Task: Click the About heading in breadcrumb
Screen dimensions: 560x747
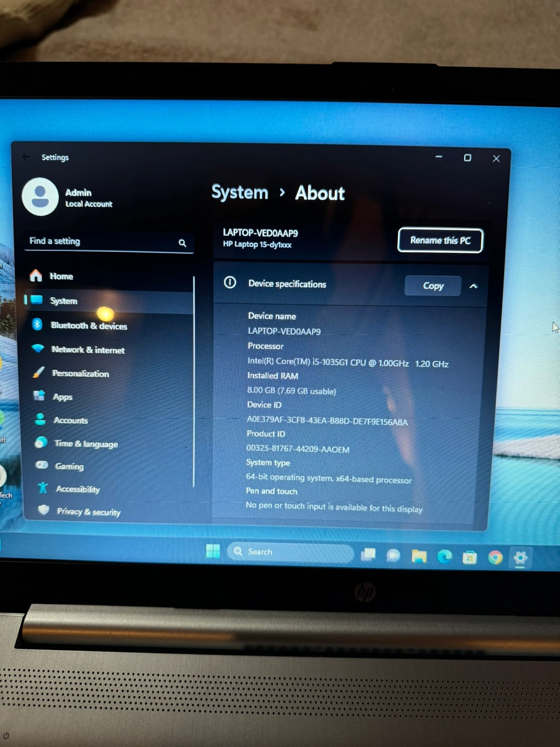Action: (x=320, y=193)
